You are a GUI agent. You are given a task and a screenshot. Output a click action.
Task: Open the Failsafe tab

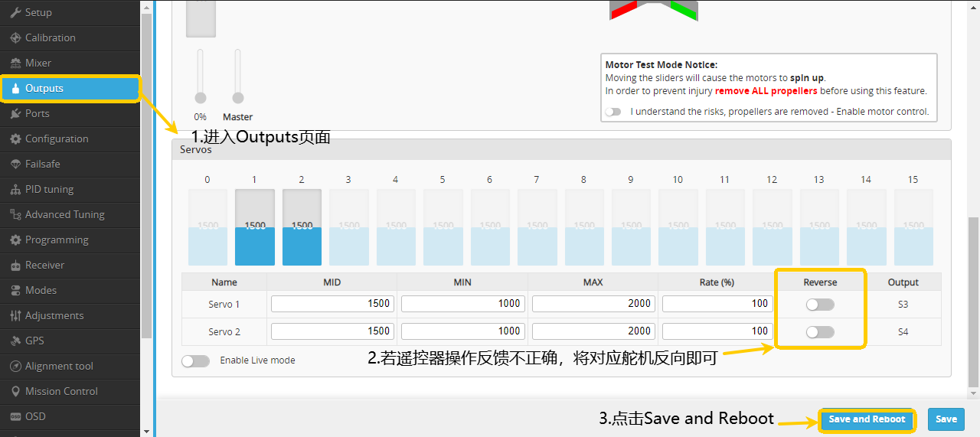pyautogui.click(x=70, y=164)
